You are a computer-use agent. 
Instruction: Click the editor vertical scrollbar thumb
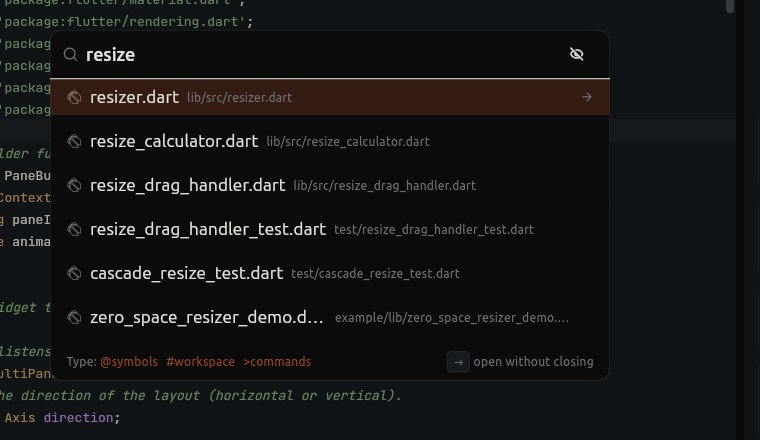[x=730, y=6]
